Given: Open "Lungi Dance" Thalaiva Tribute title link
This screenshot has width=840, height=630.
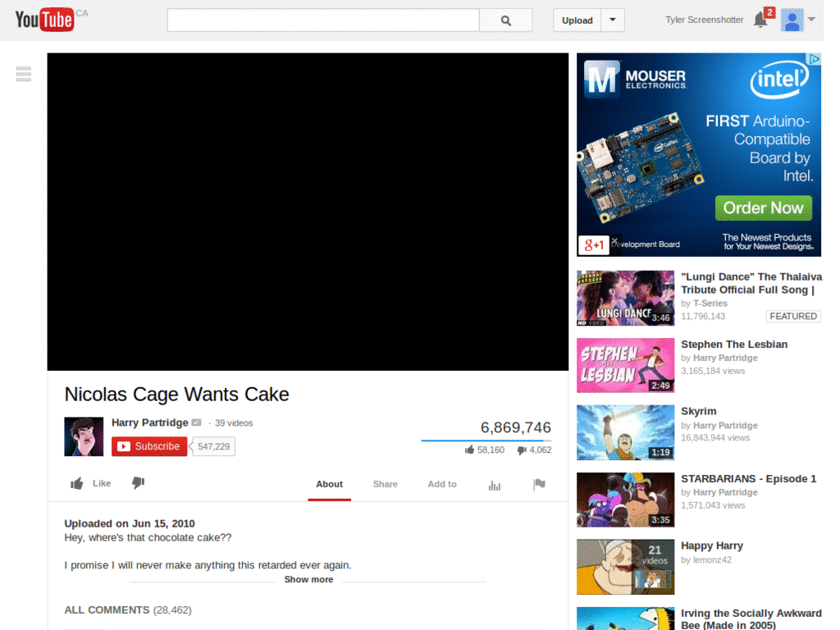Looking at the screenshot, I should pos(751,283).
